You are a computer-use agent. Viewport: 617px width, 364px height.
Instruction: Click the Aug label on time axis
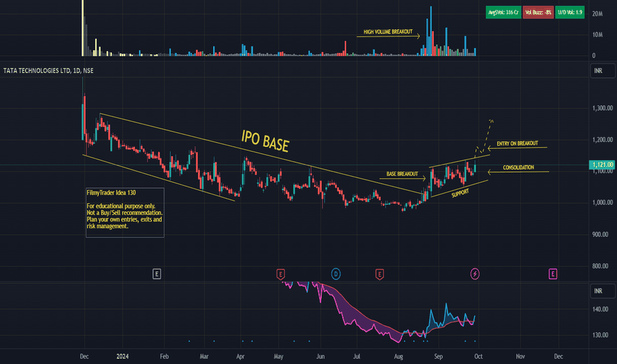[x=399, y=357]
